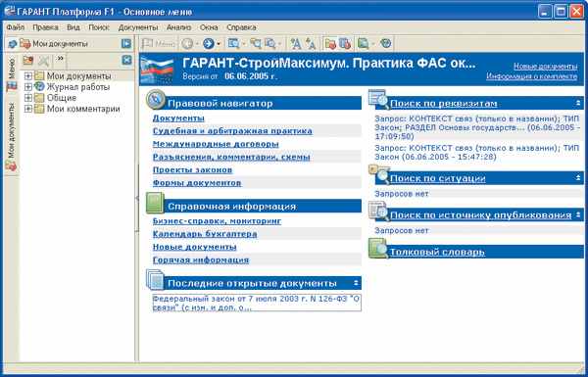Click the red folder toolbar icon
The width and height of the screenshot is (588, 377).
coord(330,44)
